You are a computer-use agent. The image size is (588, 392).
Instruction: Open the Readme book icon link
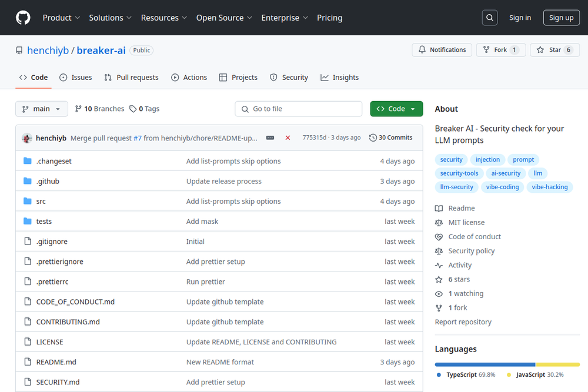coord(439,209)
